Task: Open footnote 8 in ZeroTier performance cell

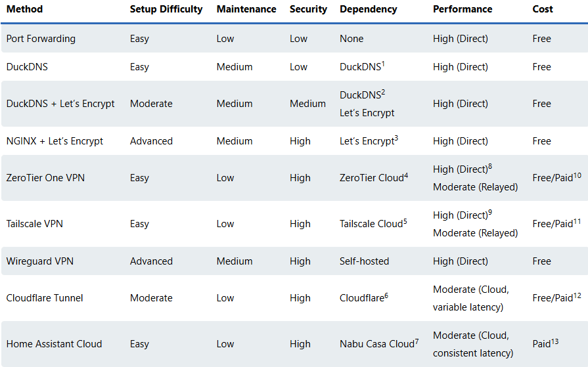Action: point(490,166)
